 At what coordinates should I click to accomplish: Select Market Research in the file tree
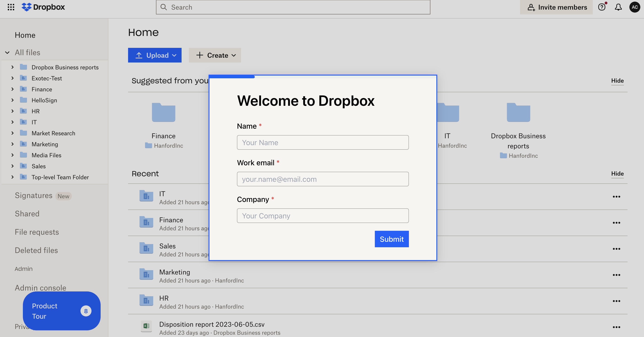tap(53, 133)
